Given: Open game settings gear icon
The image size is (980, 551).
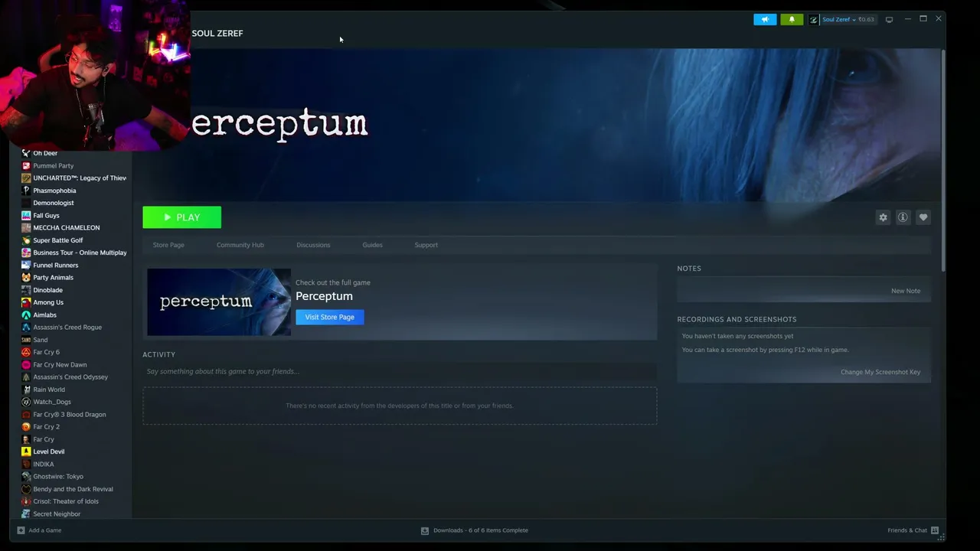Looking at the screenshot, I should 883,217.
